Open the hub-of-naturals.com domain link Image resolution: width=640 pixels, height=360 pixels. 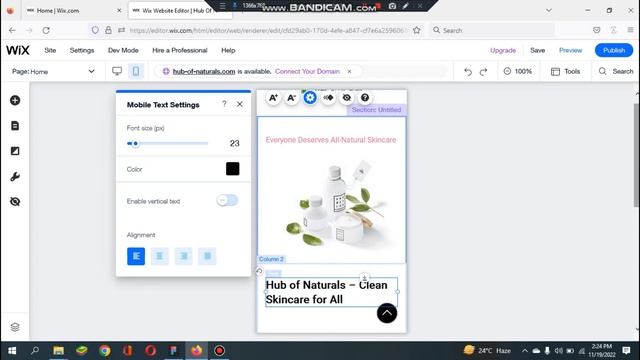(x=204, y=71)
